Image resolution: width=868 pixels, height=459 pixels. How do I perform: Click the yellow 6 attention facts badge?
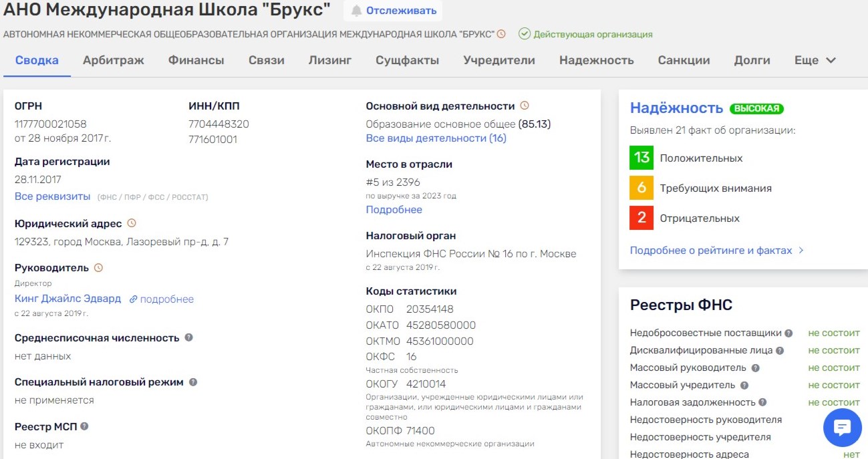point(641,188)
